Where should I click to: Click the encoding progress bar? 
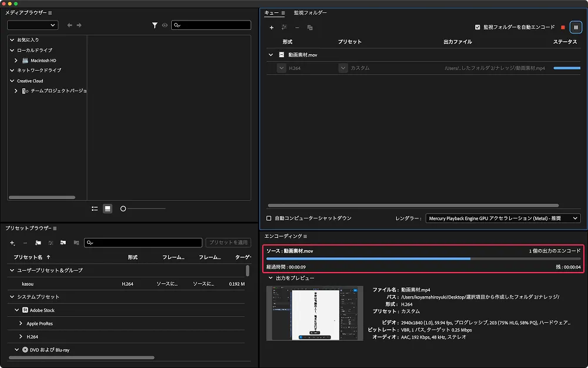[423, 258]
